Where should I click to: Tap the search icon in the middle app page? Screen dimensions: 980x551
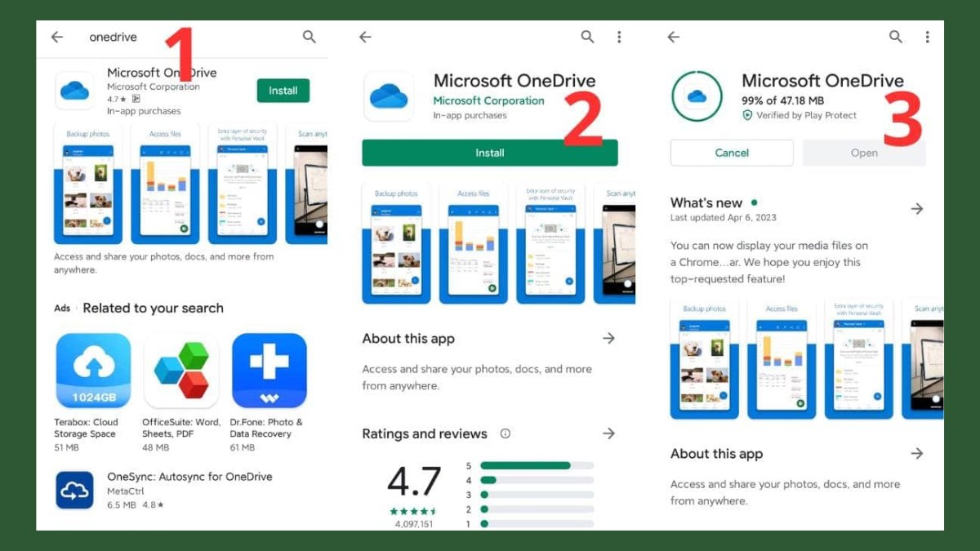tap(587, 37)
